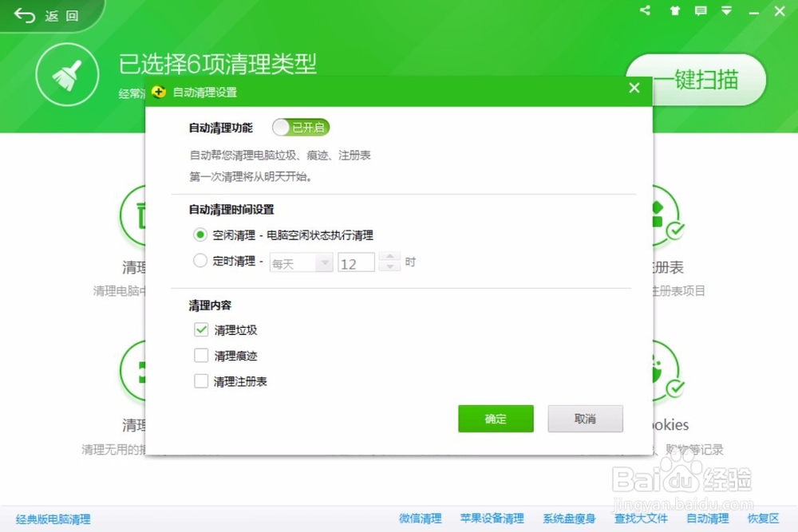Toggle off the 已开启 auto-clean switch
This screenshot has height=532, width=798.
[x=301, y=128]
